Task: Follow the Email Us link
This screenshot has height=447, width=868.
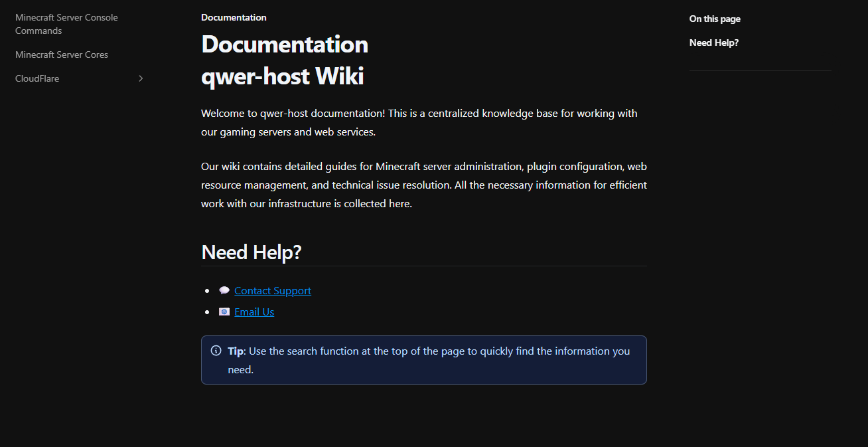Action: [254, 312]
